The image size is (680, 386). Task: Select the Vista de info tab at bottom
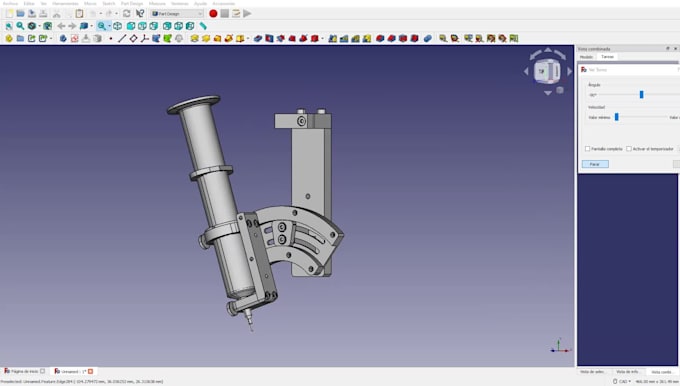pos(627,372)
